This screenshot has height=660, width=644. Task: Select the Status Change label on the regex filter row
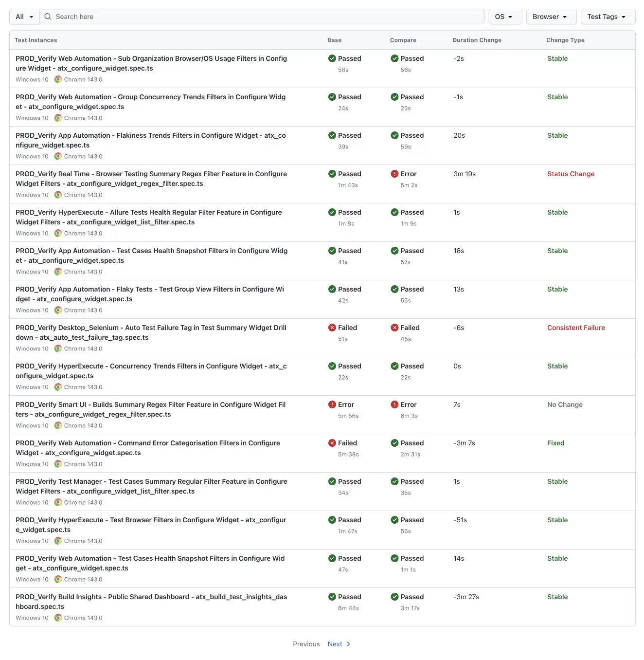click(571, 174)
